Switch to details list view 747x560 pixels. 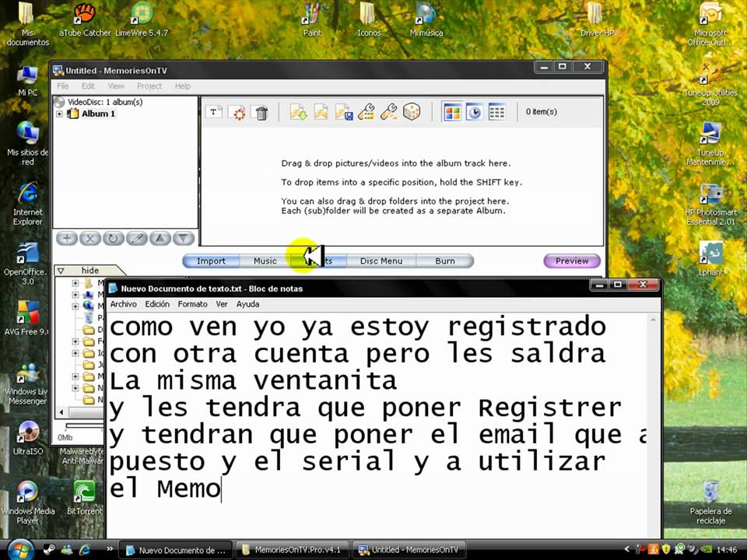coord(496,112)
